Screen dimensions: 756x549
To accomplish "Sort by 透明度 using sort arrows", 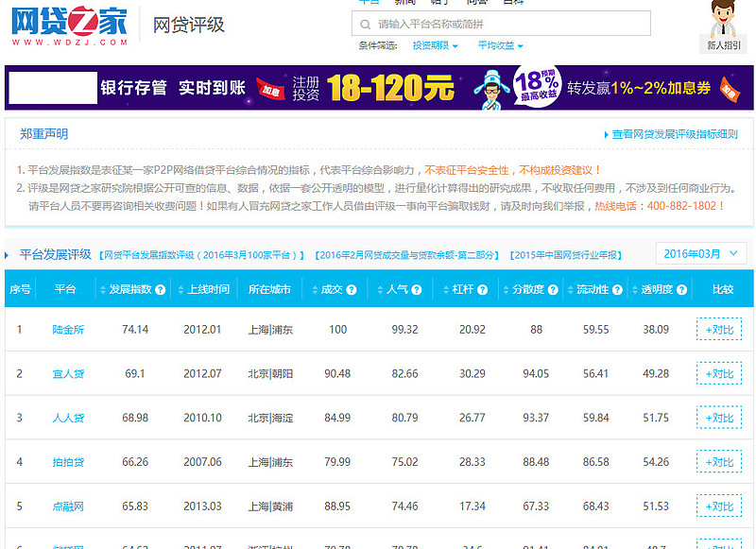I will tap(635, 290).
